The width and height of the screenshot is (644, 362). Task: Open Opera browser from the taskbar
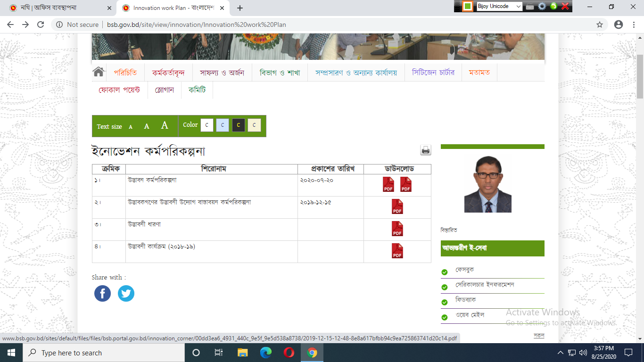[x=289, y=353]
